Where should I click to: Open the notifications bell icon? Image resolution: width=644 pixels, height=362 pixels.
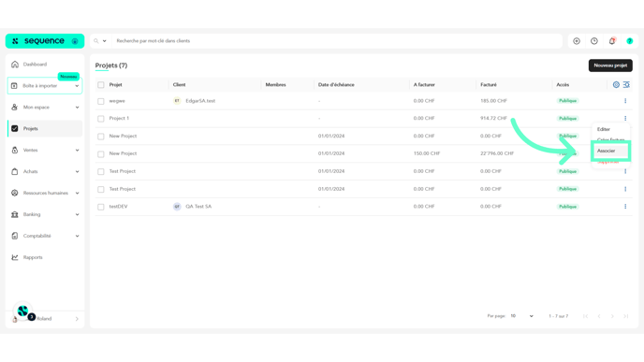(612, 41)
